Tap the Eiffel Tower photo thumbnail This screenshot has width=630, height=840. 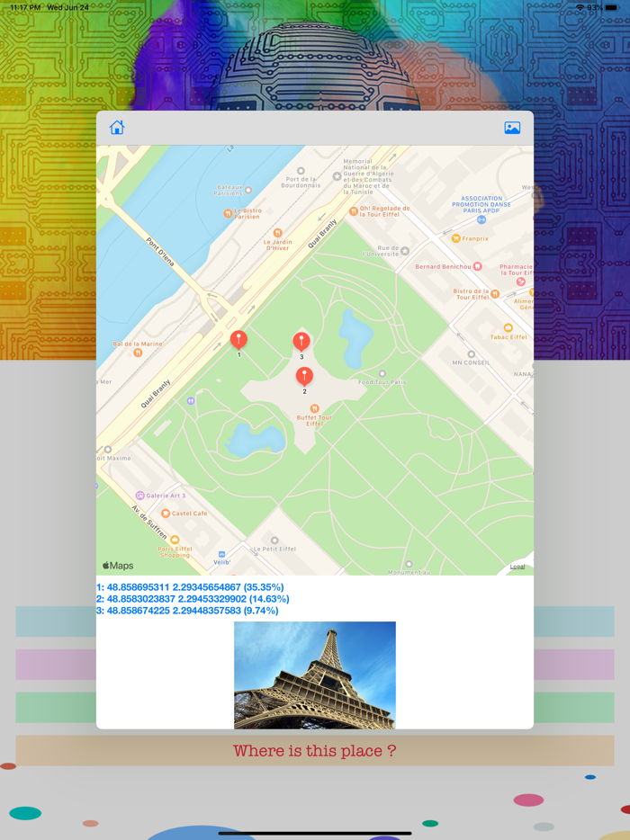point(315,675)
